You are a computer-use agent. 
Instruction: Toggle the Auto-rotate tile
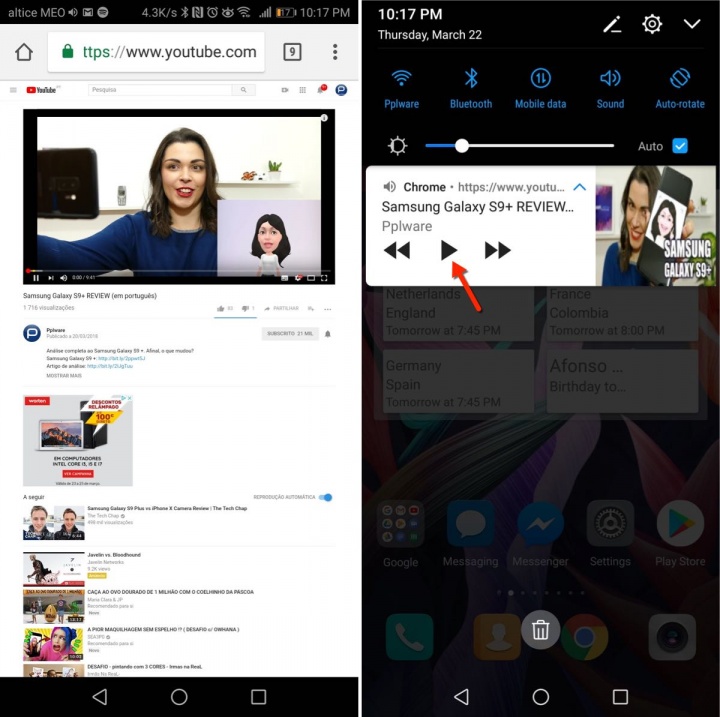(680, 89)
